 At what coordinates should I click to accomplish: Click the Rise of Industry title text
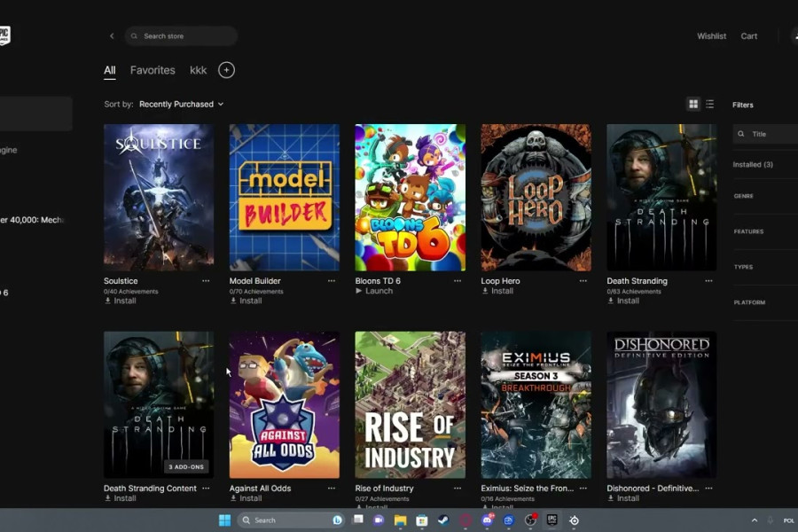384,489
